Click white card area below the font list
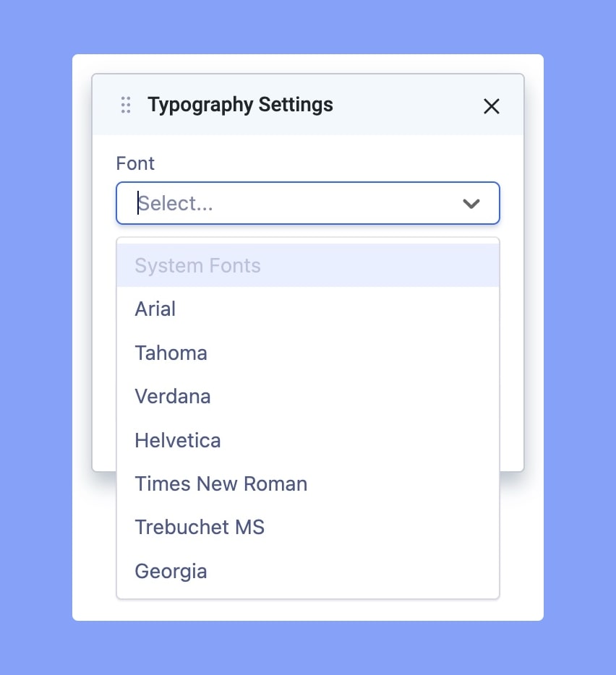The height and width of the screenshot is (675, 616). pyautogui.click(x=307, y=610)
